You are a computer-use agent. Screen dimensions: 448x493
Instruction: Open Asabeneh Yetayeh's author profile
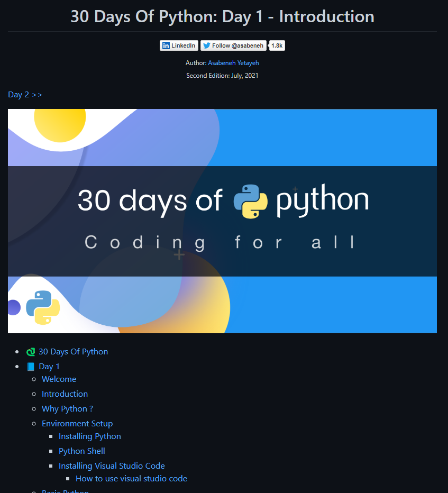pyautogui.click(x=233, y=62)
